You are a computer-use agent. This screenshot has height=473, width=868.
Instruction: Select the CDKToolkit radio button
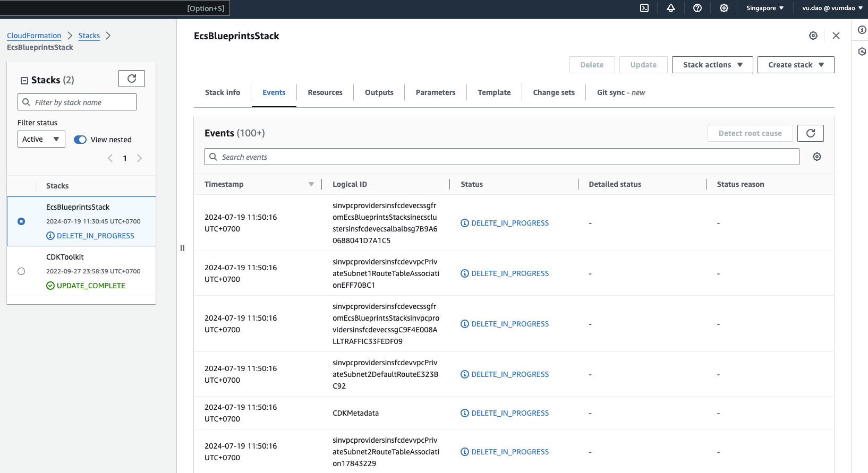point(21,271)
